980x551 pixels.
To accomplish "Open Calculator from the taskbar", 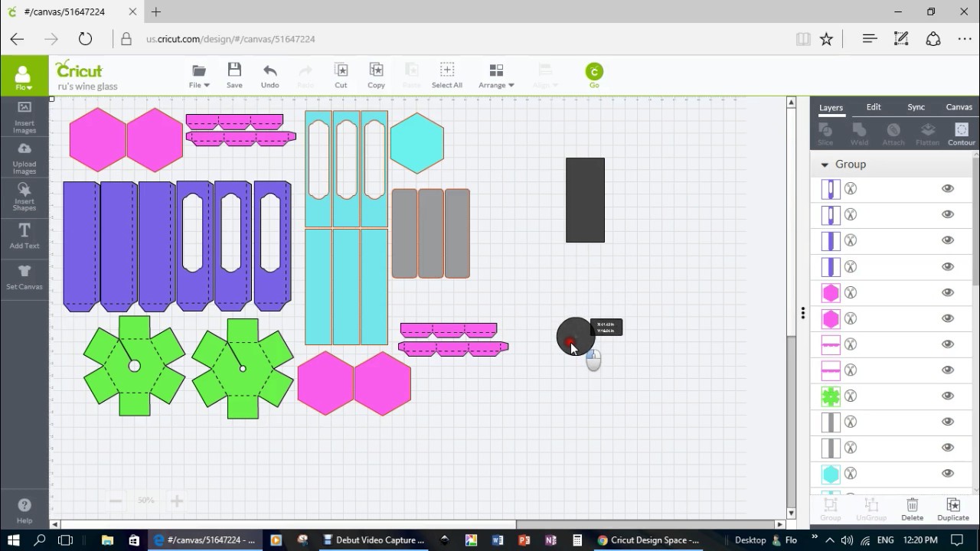I will (577, 540).
